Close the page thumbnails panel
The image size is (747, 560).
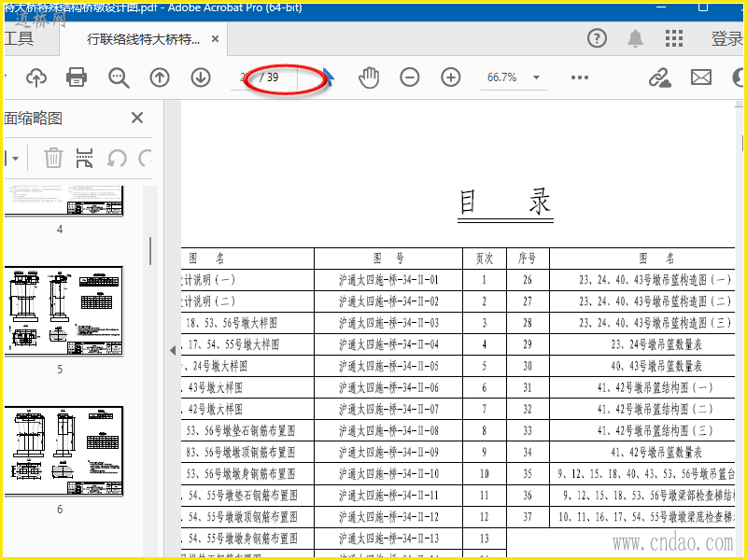pos(137,118)
